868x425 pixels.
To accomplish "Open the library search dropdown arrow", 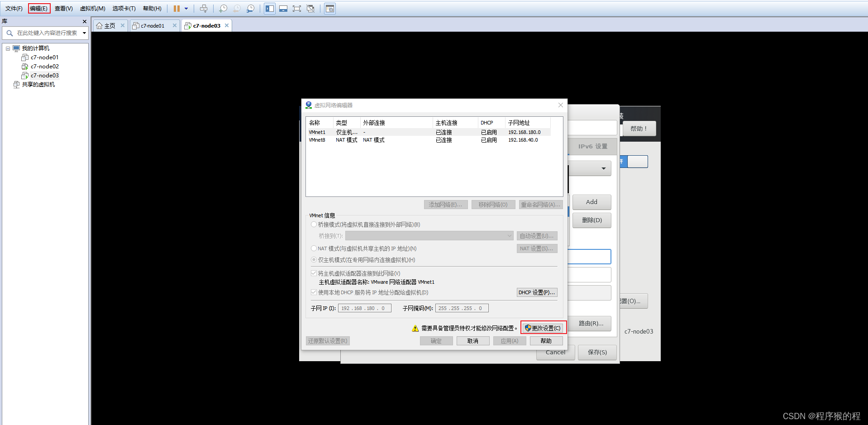I will coord(84,33).
